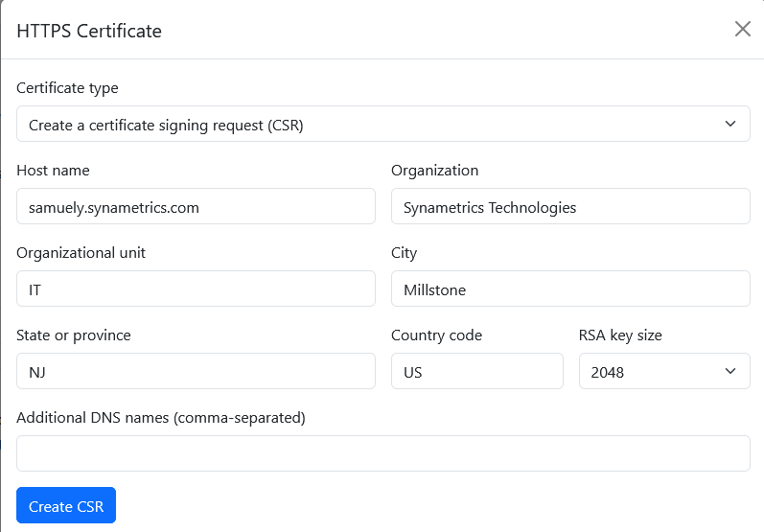Screen dimensions: 764x532
Task: Open the Certificate type dropdown
Action: (x=383, y=125)
